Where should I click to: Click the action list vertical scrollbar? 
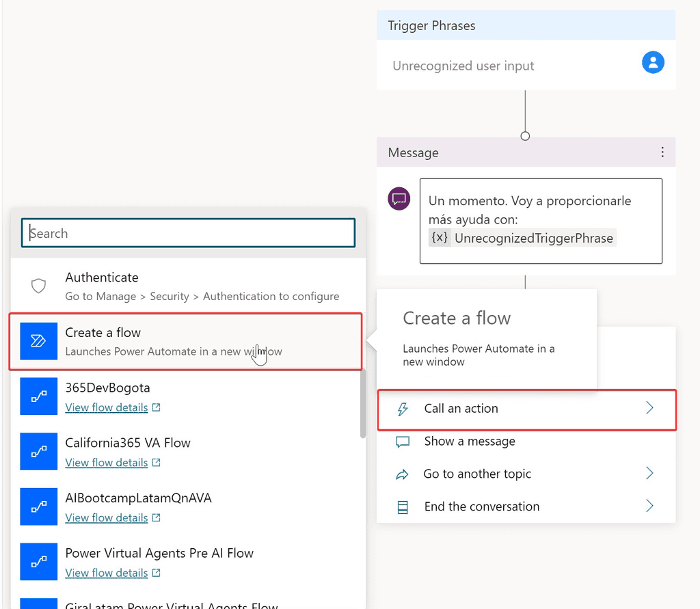[362, 403]
